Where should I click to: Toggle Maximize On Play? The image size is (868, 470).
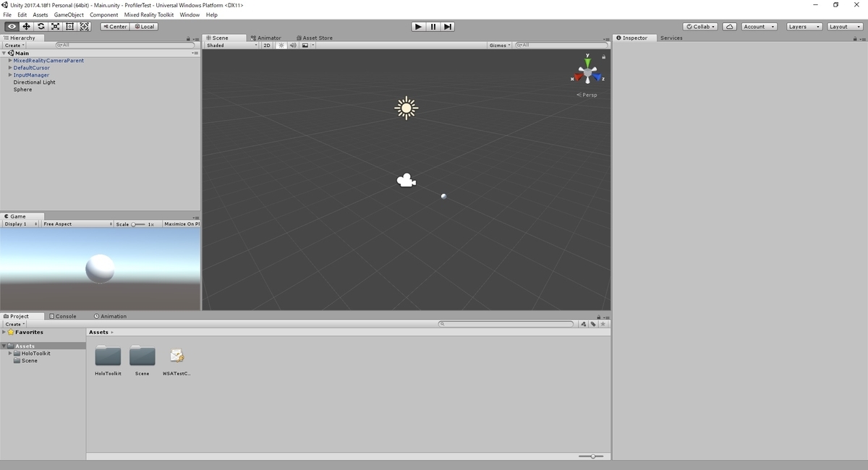(182, 224)
